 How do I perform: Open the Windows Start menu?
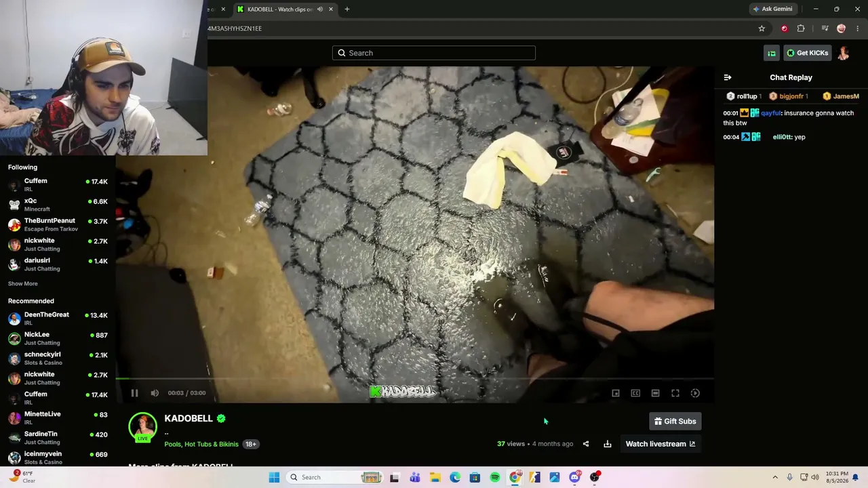point(274,477)
